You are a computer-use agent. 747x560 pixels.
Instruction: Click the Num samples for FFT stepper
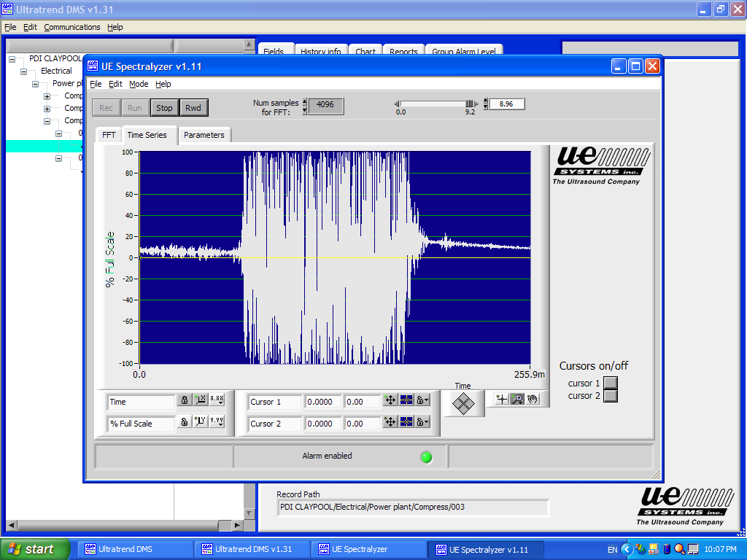click(305, 106)
